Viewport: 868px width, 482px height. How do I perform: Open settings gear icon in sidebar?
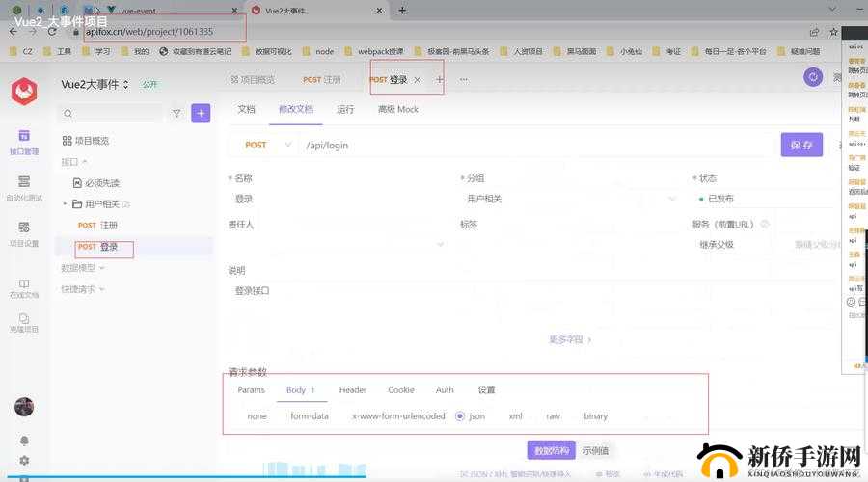pos(24,461)
